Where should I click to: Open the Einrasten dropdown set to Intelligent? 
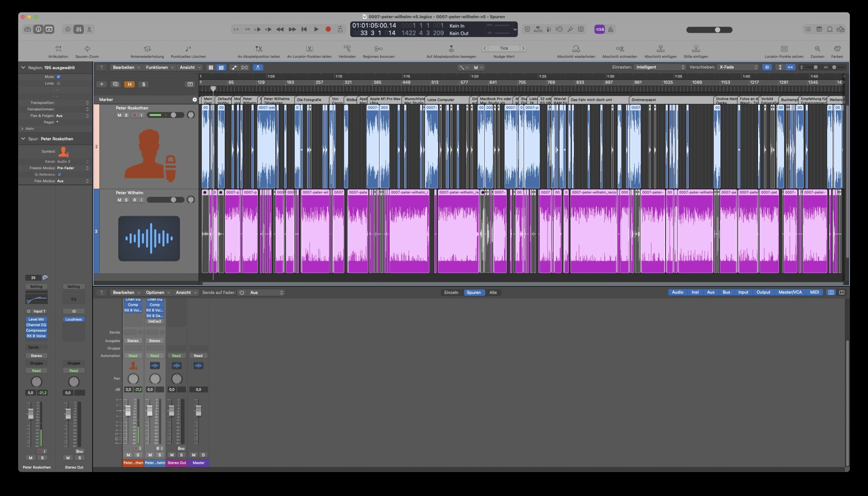[660, 67]
